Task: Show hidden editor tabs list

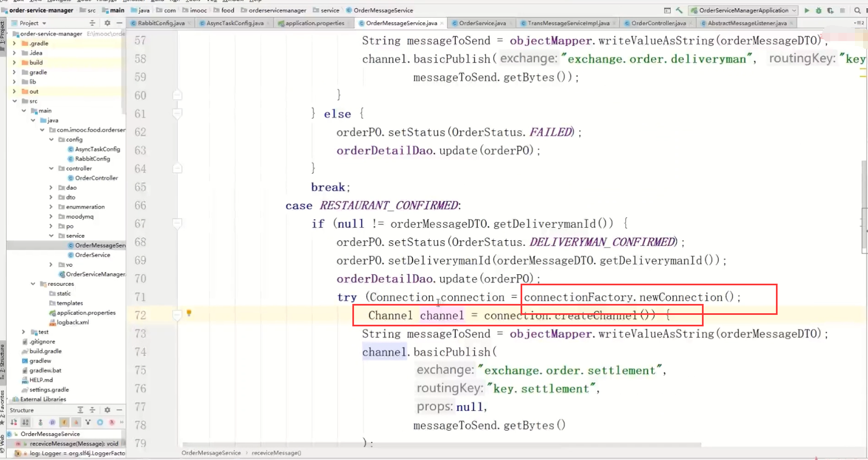Action: coord(859,23)
